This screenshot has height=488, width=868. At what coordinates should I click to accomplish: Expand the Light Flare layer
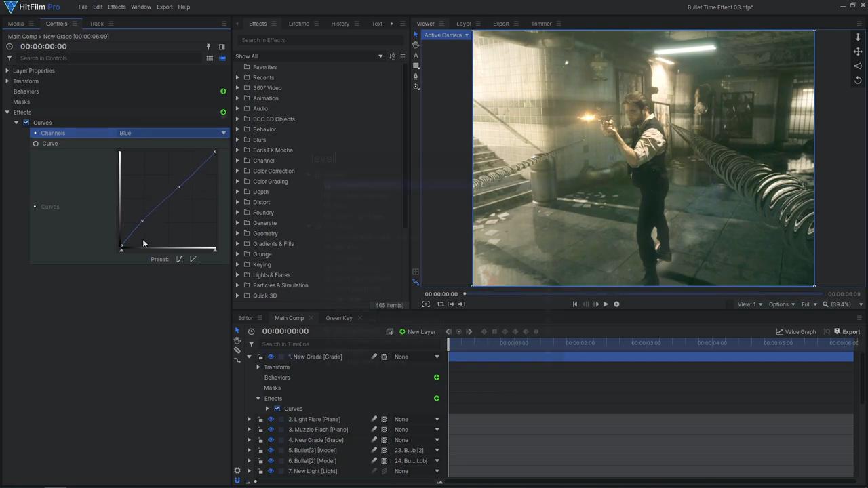point(249,420)
